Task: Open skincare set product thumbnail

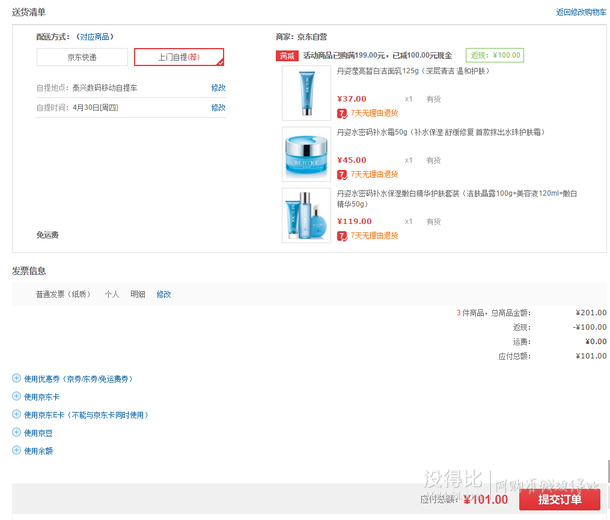Action: click(x=307, y=215)
